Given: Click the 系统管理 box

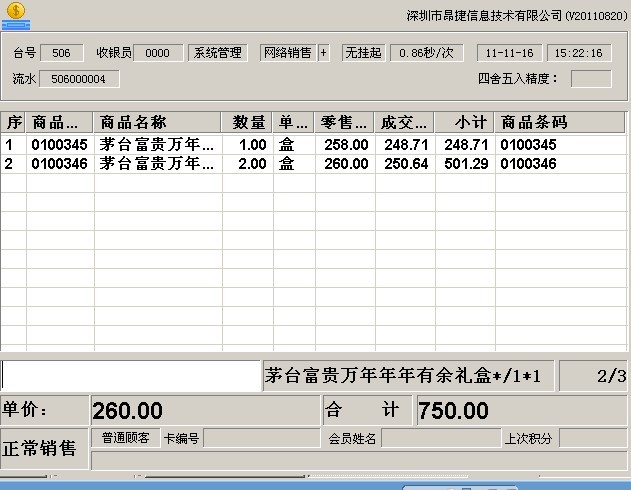Looking at the screenshot, I should [218, 53].
